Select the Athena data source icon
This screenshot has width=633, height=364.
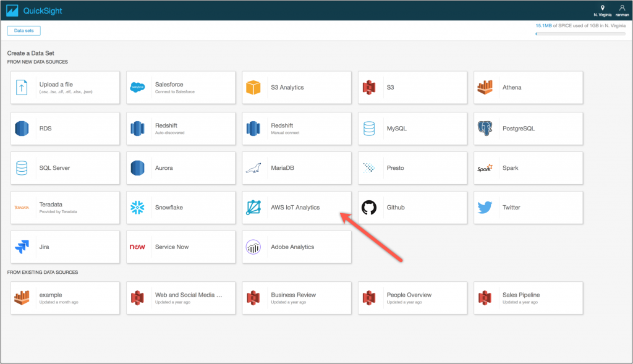point(485,87)
